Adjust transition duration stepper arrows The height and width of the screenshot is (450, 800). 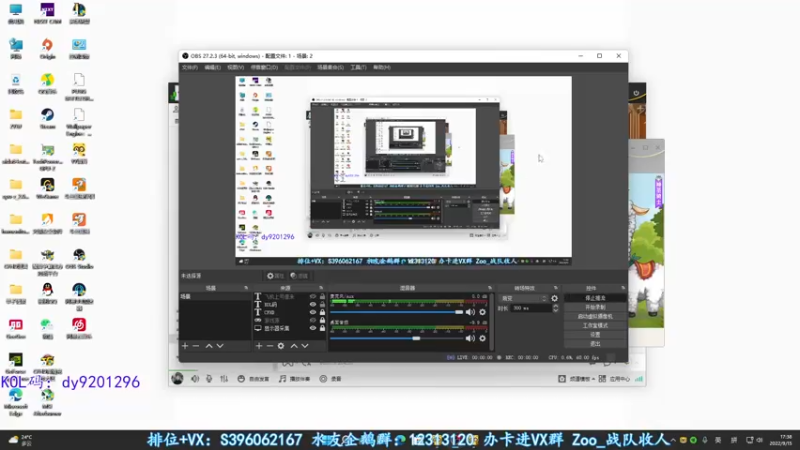point(556,308)
